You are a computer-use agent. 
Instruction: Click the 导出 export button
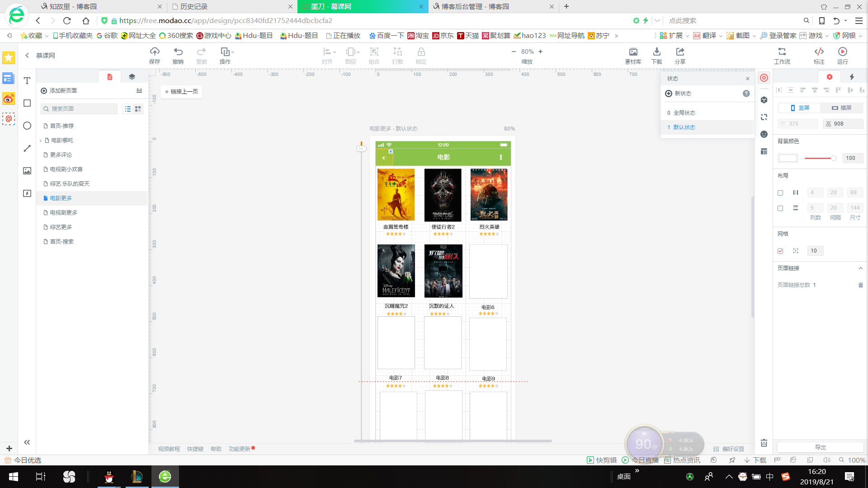pos(820,447)
